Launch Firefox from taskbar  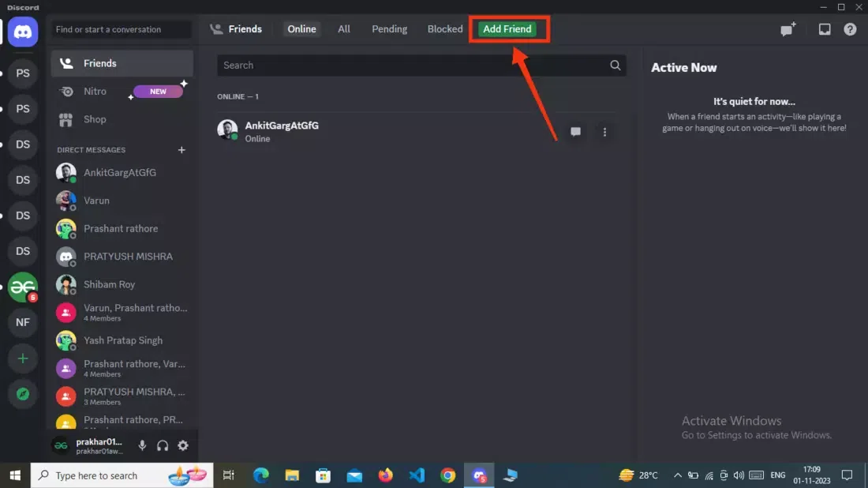(385, 475)
